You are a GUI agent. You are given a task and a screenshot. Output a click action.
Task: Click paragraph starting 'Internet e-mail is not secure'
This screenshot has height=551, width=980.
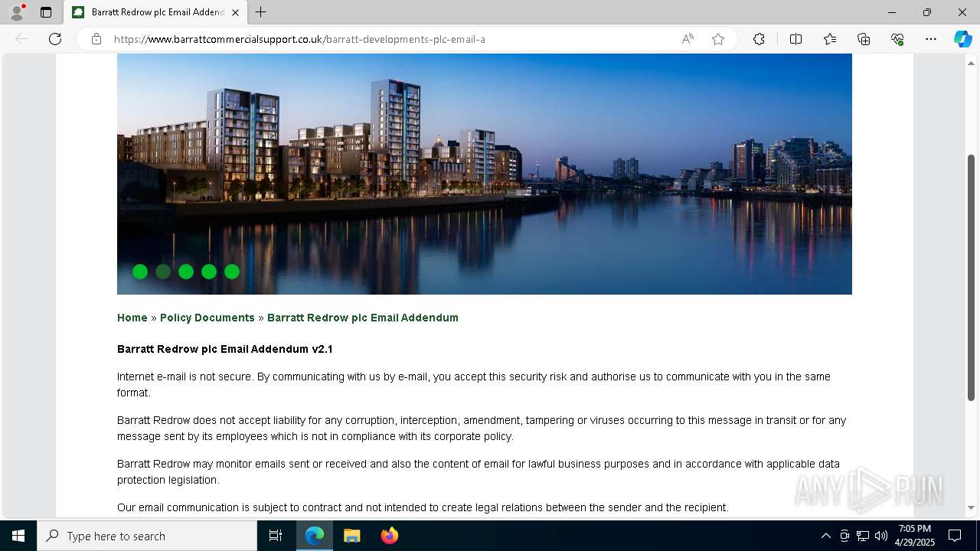(474, 384)
